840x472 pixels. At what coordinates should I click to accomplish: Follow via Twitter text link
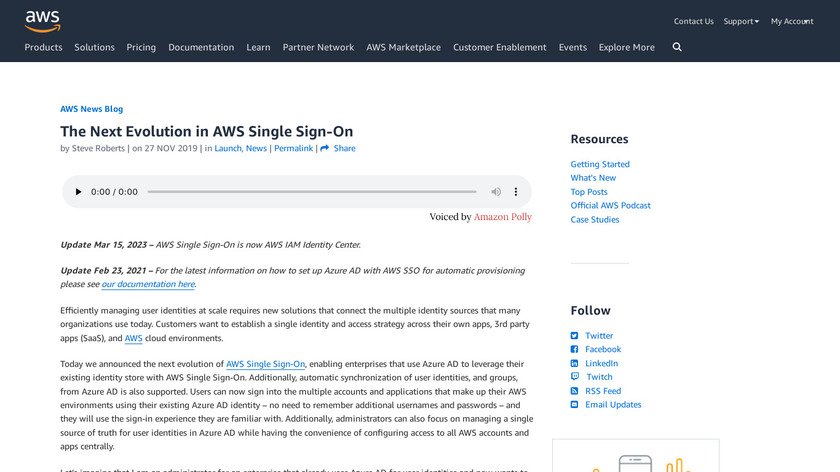click(599, 335)
